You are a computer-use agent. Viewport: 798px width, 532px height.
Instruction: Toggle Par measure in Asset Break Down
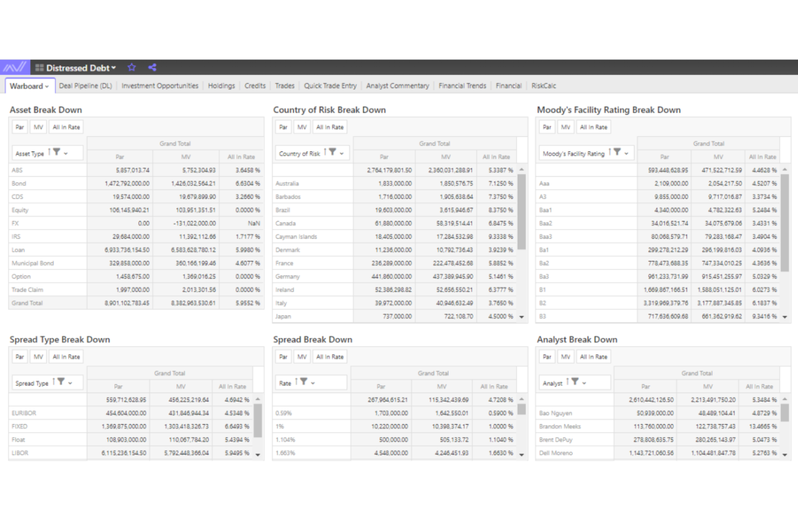[20, 127]
